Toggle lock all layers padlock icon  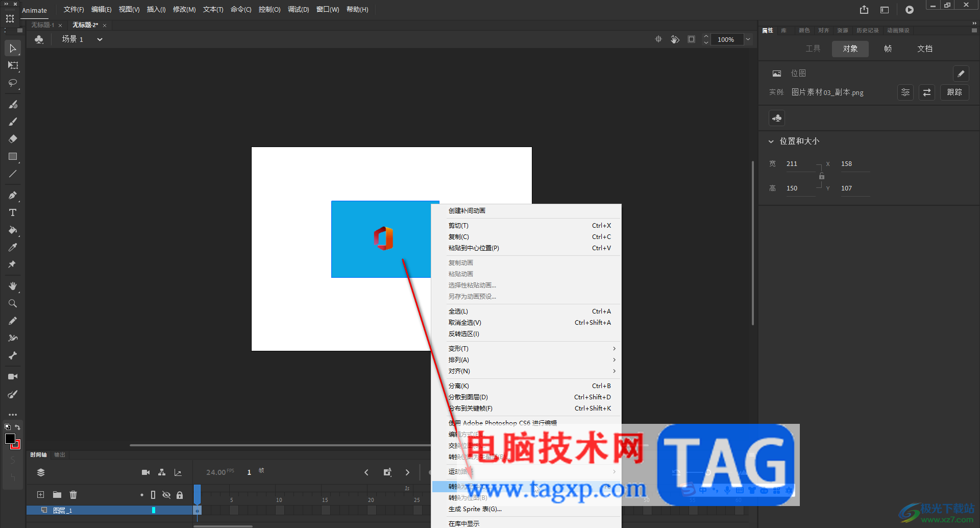[180, 495]
